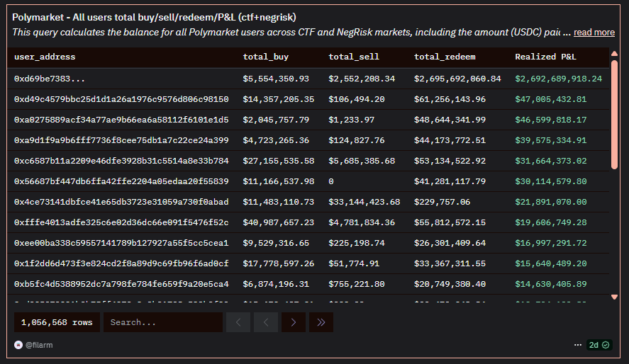The width and height of the screenshot is (629, 364).
Task: Select address 0xa9d1f9a9b6fff7736f8cee75db1a7c22ce24a399
Action: (x=121, y=140)
